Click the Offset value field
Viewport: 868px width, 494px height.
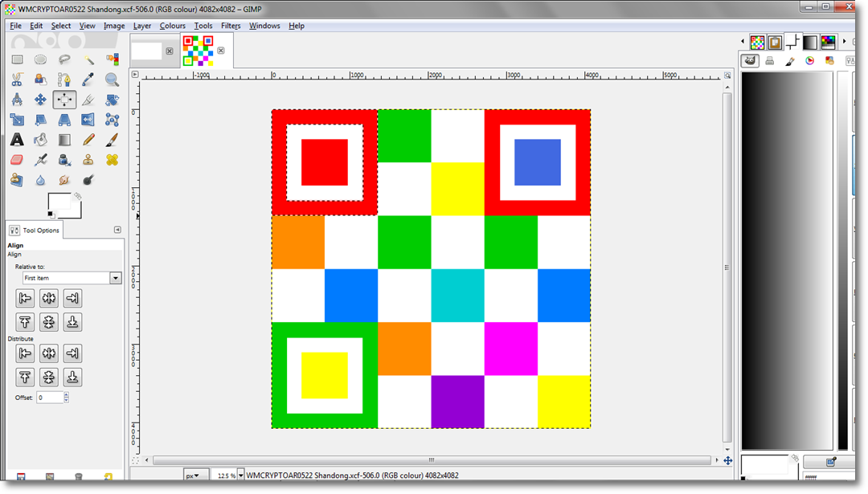(x=50, y=397)
